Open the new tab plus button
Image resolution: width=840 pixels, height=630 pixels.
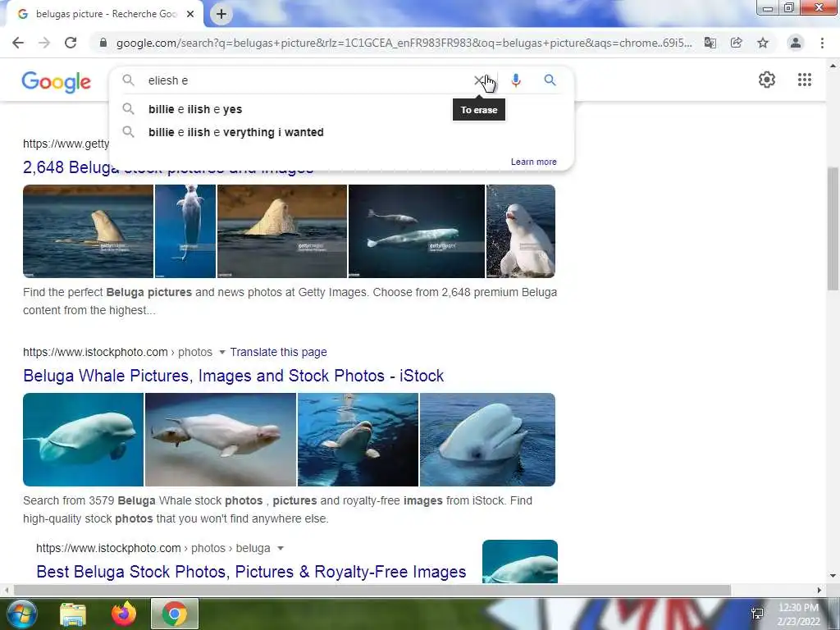coord(221,14)
